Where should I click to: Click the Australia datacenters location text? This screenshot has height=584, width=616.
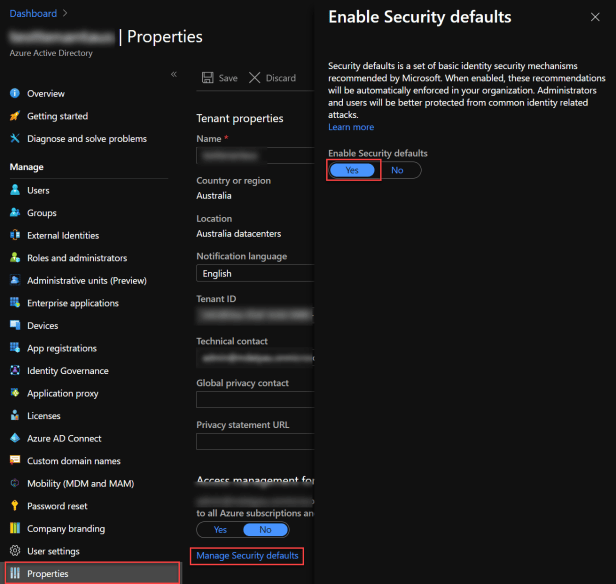coord(238,234)
